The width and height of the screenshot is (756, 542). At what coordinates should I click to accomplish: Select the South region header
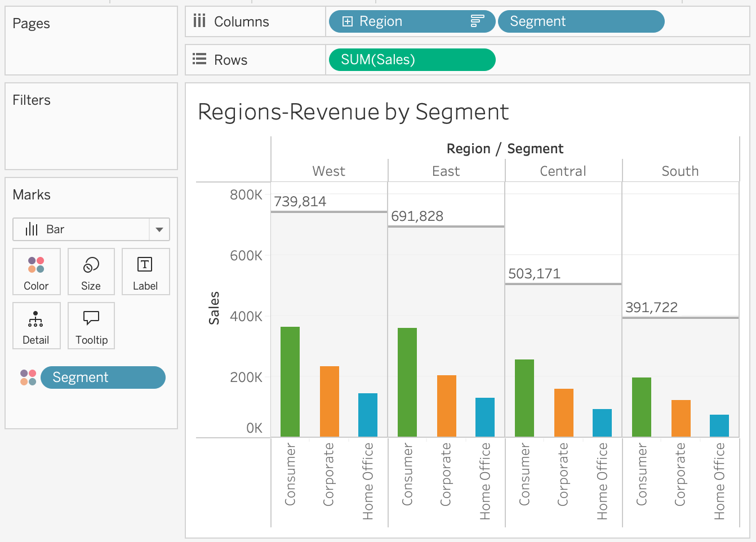click(680, 171)
